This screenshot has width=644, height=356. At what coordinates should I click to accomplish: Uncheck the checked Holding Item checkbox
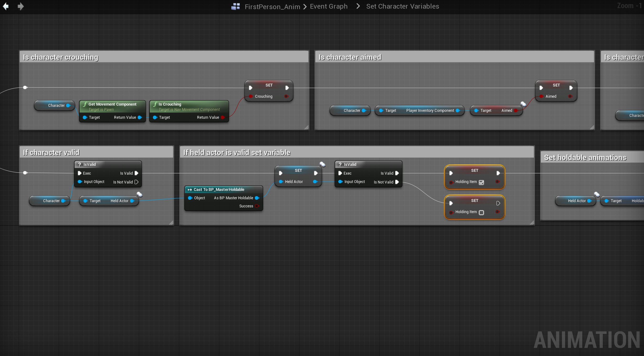[481, 183]
